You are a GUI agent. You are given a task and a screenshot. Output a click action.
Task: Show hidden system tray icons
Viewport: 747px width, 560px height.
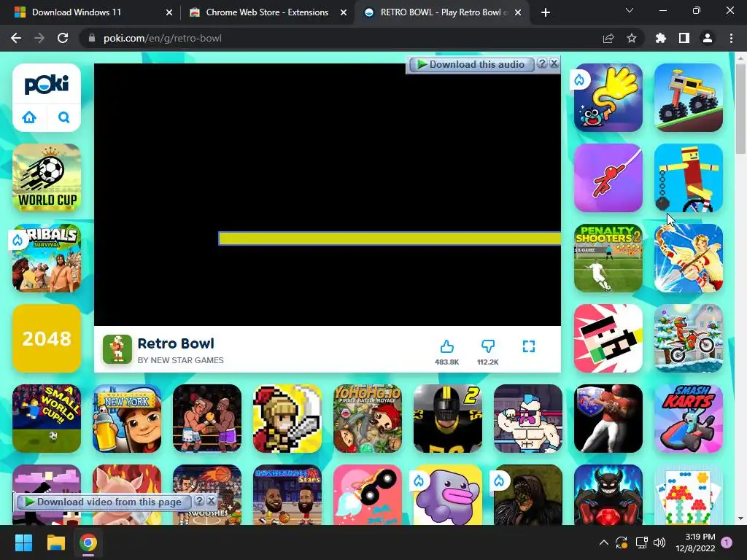click(603, 542)
